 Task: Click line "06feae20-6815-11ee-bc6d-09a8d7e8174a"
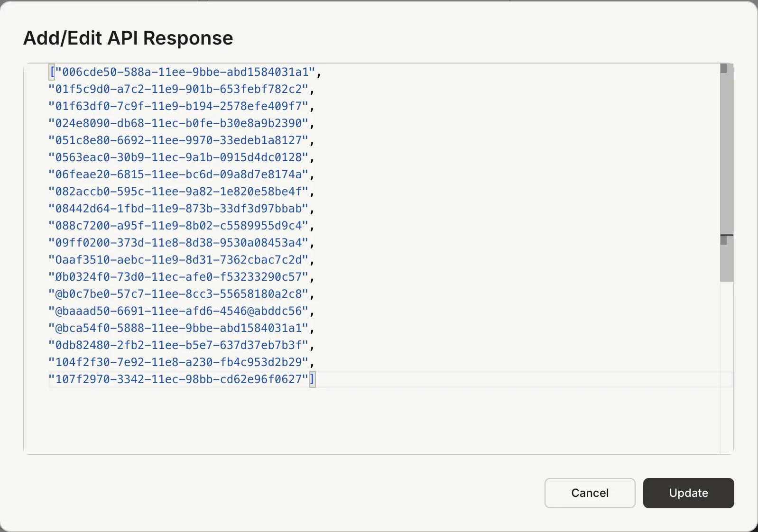182,174
